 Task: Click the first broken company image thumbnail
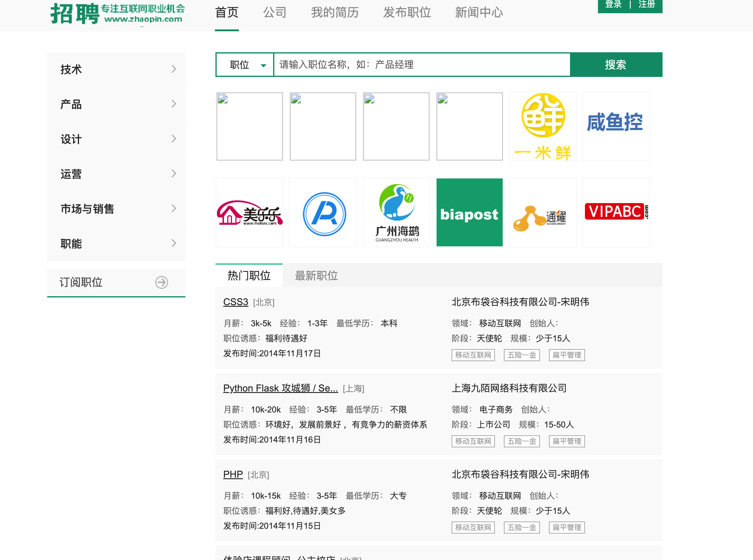tap(249, 126)
